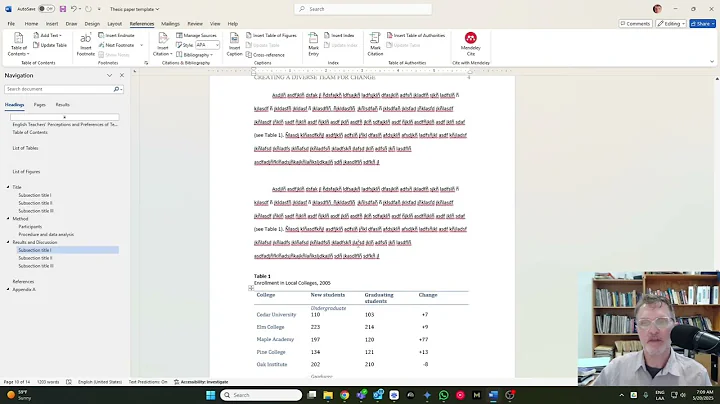Click Text Predictions: On in status bar
This screenshot has height=404, width=720.
tap(148, 382)
